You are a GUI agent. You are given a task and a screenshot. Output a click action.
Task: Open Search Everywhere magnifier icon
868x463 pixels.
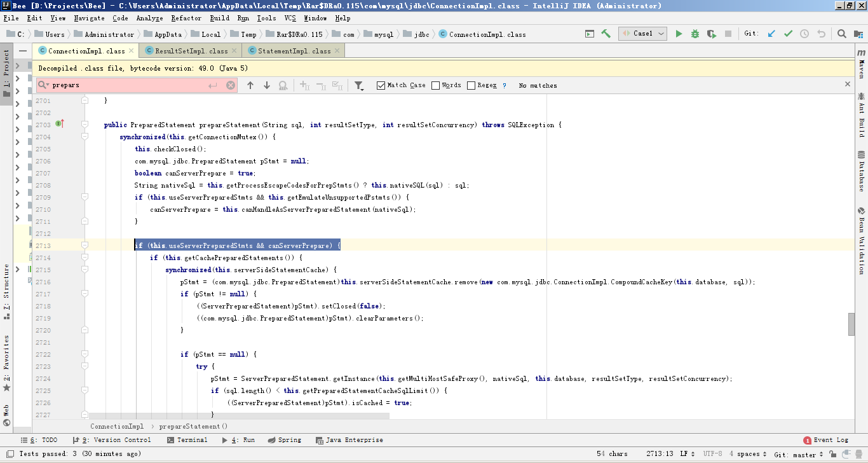[x=841, y=34]
